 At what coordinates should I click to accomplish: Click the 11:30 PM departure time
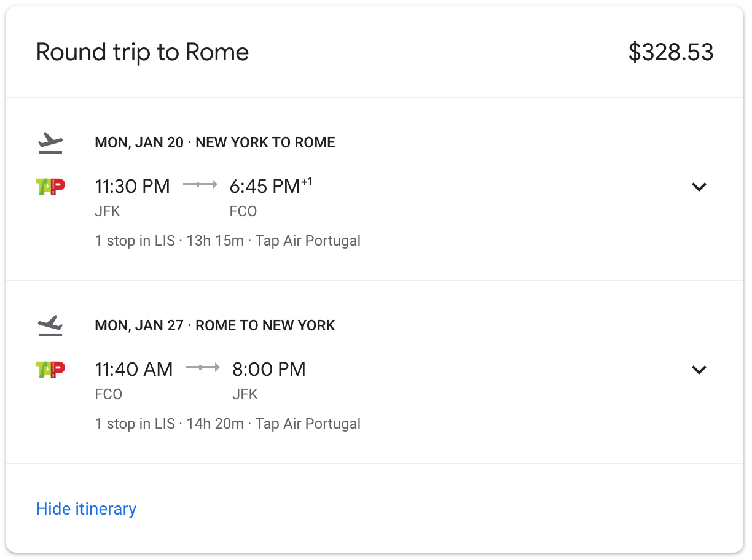point(133,186)
